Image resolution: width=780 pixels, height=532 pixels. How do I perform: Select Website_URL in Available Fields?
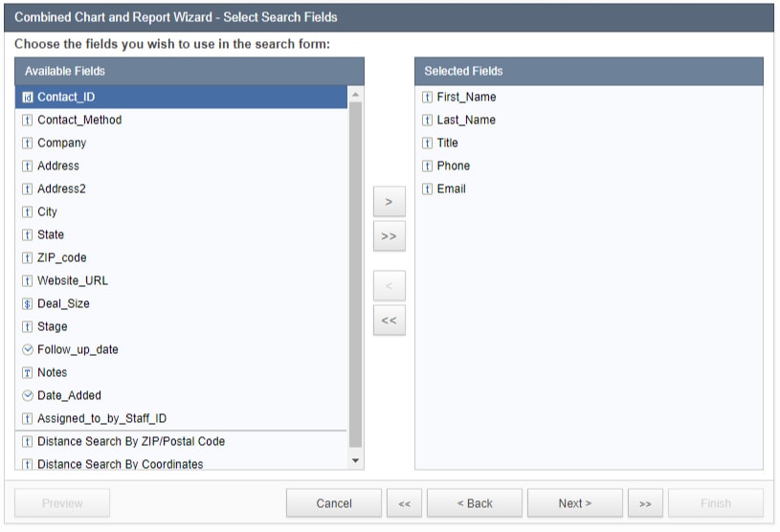pyautogui.click(x=73, y=281)
